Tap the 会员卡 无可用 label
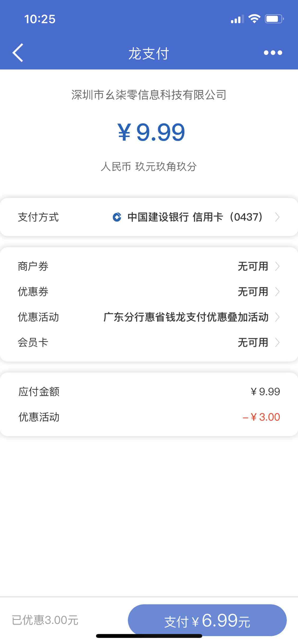The image size is (298, 644). pos(253,342)
